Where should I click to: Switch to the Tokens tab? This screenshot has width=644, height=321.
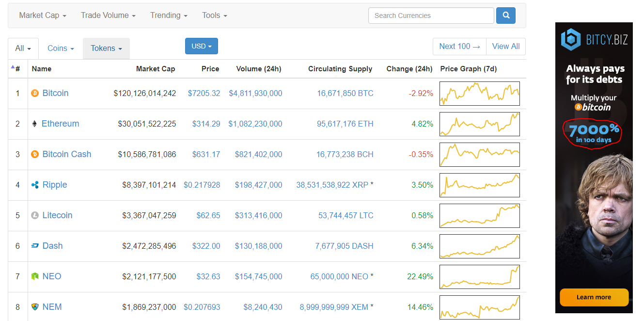point(106,48)
